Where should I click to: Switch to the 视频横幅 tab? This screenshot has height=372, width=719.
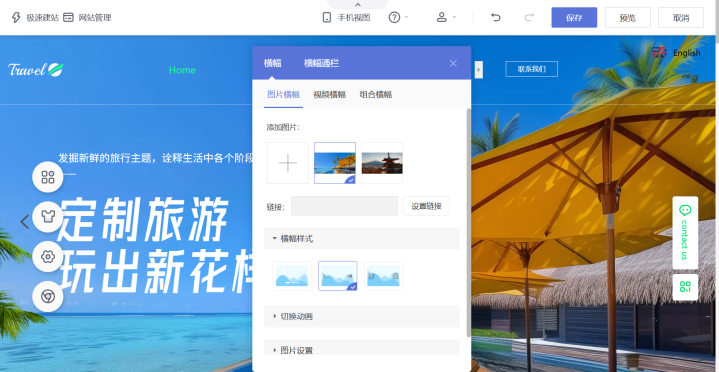pos(330,95)
